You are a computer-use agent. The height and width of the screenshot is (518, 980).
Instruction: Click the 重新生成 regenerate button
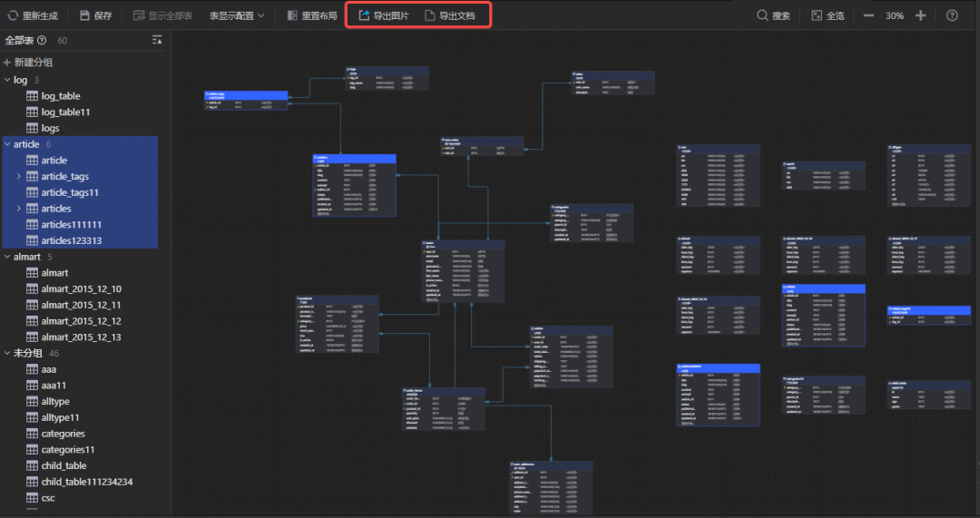tap(33, 15)
